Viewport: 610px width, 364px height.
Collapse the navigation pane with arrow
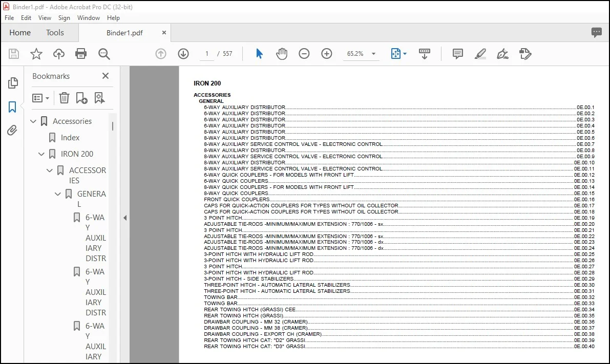click(125, 218)
